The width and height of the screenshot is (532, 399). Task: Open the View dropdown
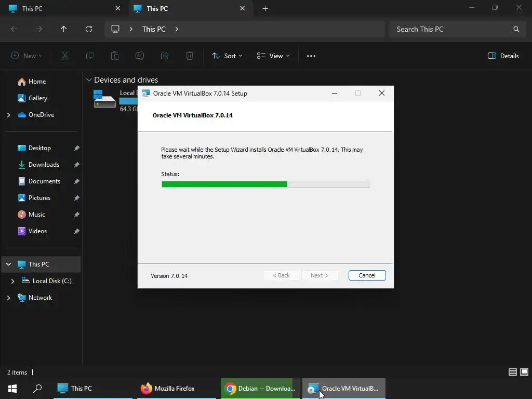(x=273, y=56)
